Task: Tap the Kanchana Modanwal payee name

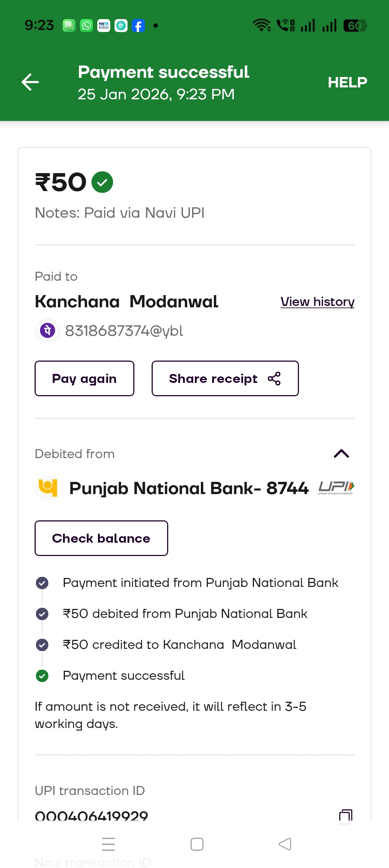Action: pyautogui.click(x=126, y=302)
